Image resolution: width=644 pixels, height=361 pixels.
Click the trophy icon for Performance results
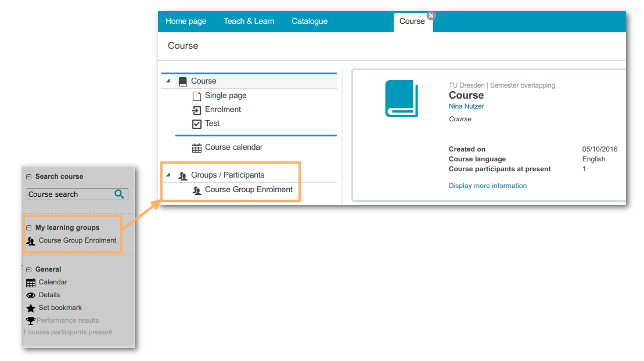coord(31,320)
